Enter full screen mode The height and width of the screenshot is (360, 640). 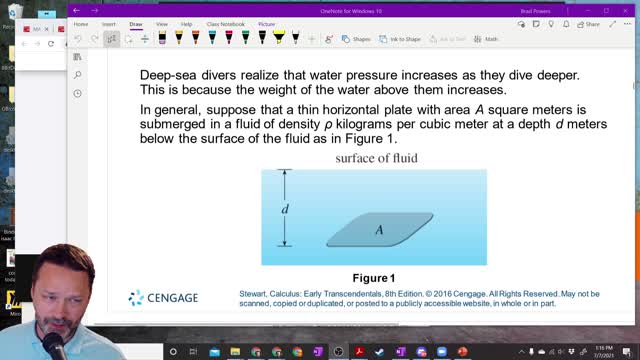[612, 24]
